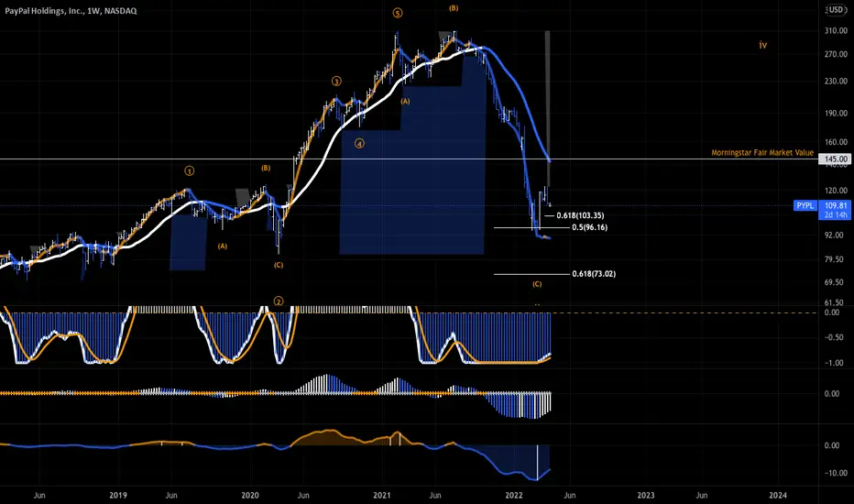Click the 270.00 price axis label
Screen dimensions: 854x504
pos(836,54)
